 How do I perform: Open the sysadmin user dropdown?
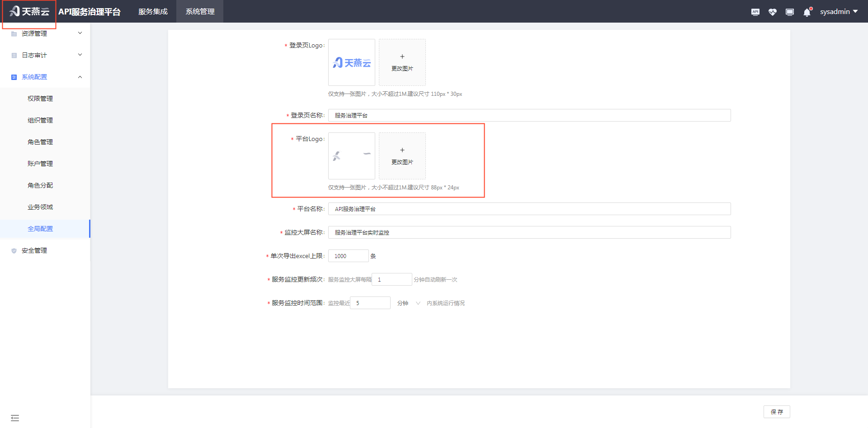pos(839,12)
